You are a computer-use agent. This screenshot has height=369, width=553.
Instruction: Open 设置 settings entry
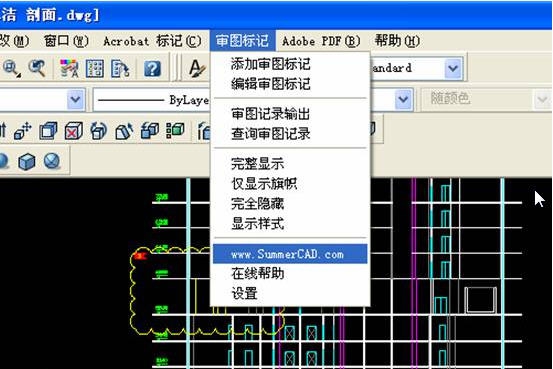tap(290, 293)
